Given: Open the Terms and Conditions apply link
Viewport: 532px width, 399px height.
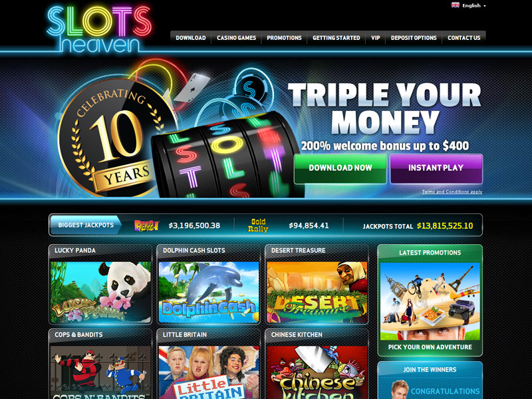Looking at the screenshot, I should pos(452,192).
